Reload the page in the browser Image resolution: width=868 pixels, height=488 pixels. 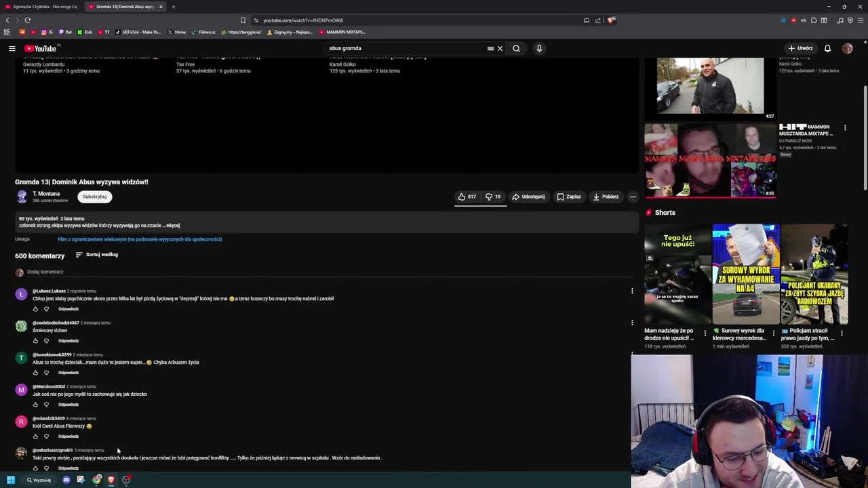point(27,20)
